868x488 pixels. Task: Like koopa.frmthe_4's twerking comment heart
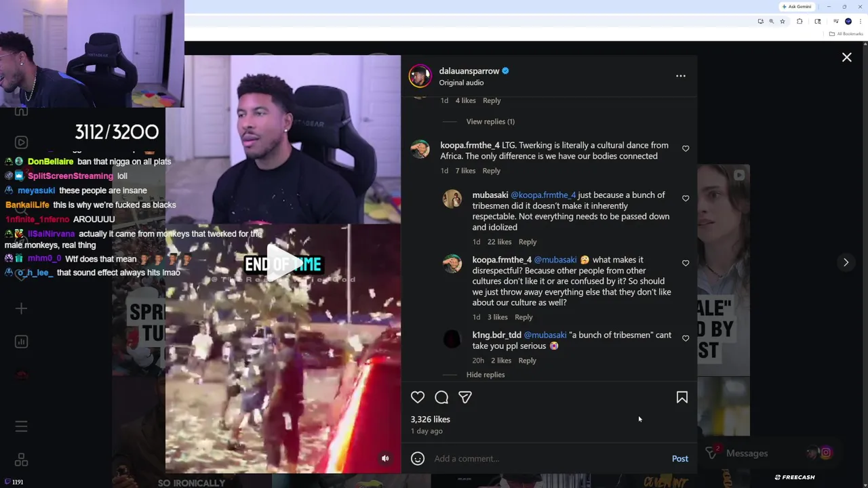coord(686,148)
